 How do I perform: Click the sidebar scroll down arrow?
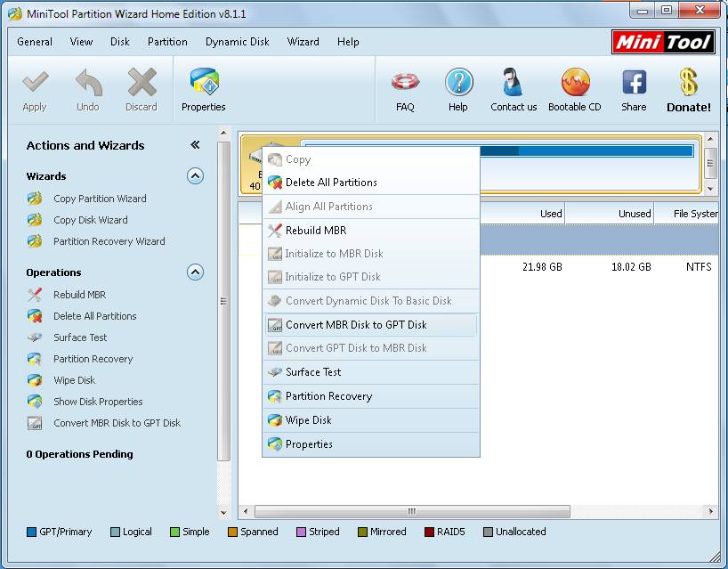coord(223,512)
